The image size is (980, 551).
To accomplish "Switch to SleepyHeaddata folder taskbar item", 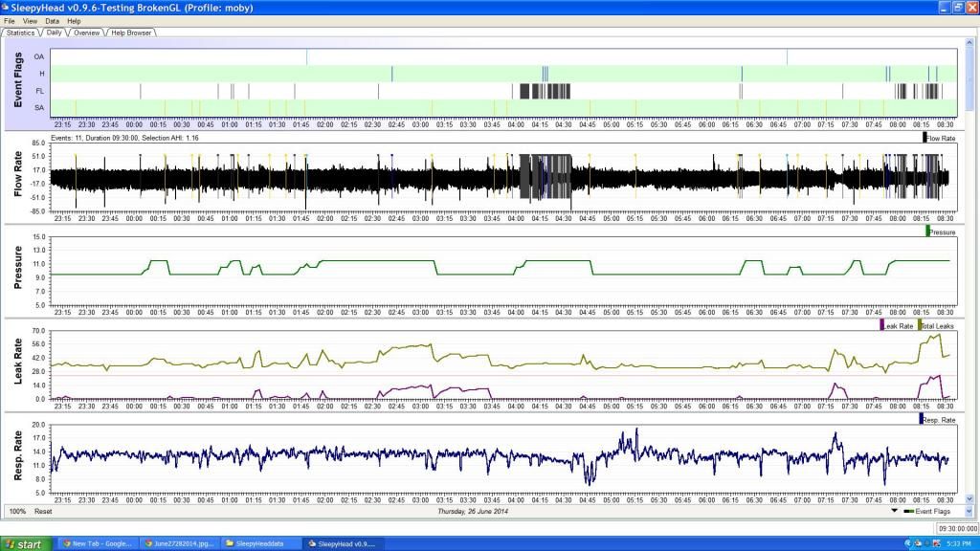I will (x=261, y=544).
